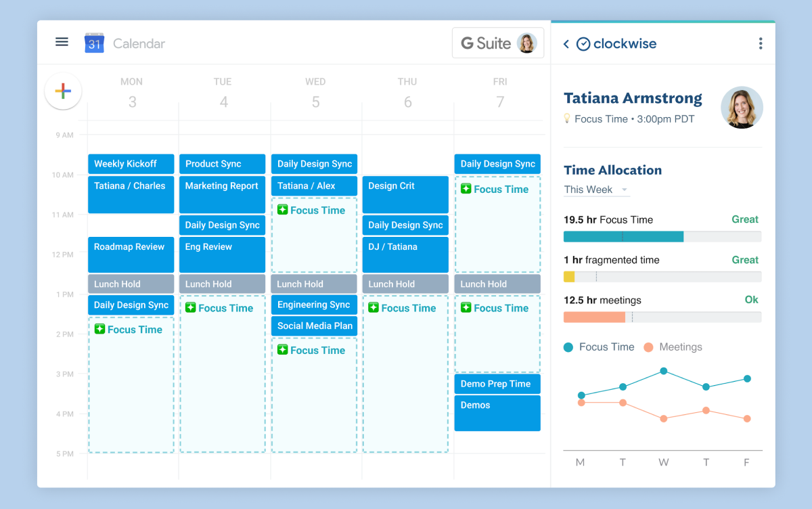The width and height of the screenshot is (812, 509).
Task: Open the three-dot Clockwise options menu
Action: pyautogui.click(x=761, y=44)
